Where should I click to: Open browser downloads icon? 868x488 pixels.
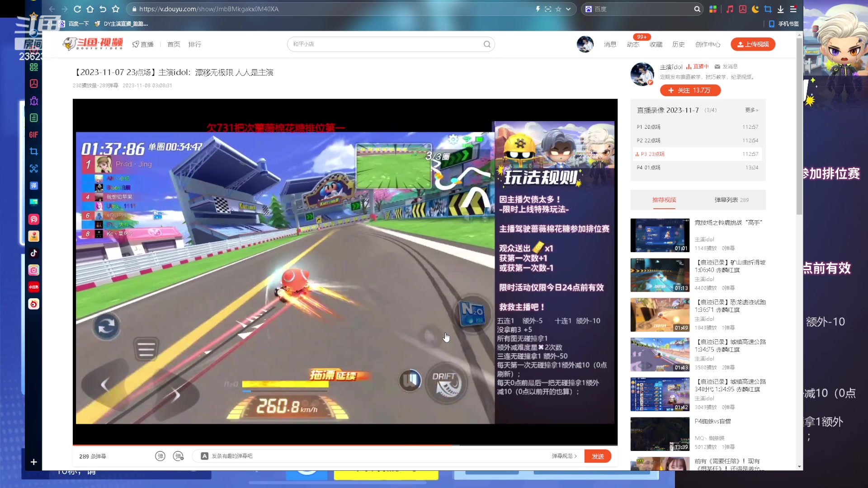tap(780, 9)
